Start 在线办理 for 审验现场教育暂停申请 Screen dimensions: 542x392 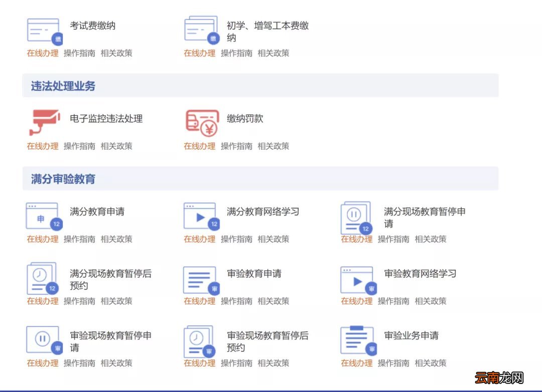[x=43, y=363]
